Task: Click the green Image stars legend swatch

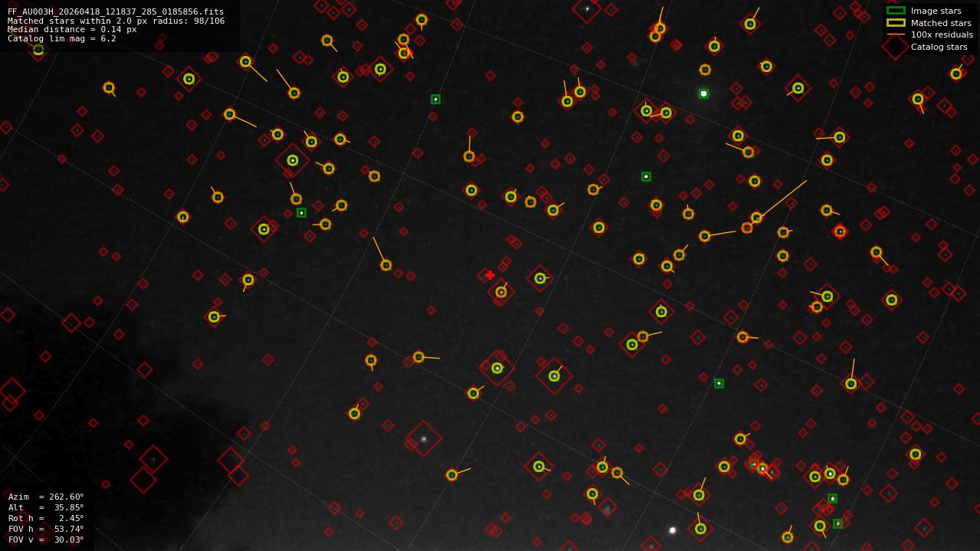Action: pos(896,11)
